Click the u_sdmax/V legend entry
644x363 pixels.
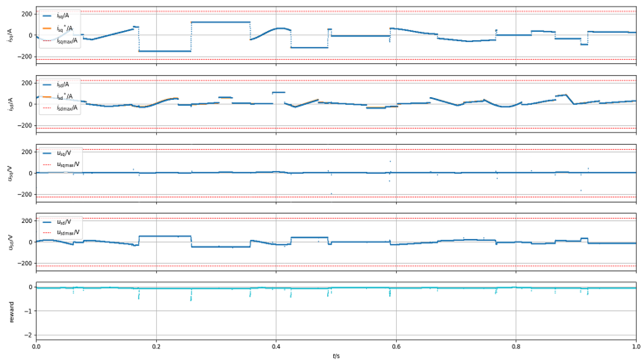tap(68, 233)
